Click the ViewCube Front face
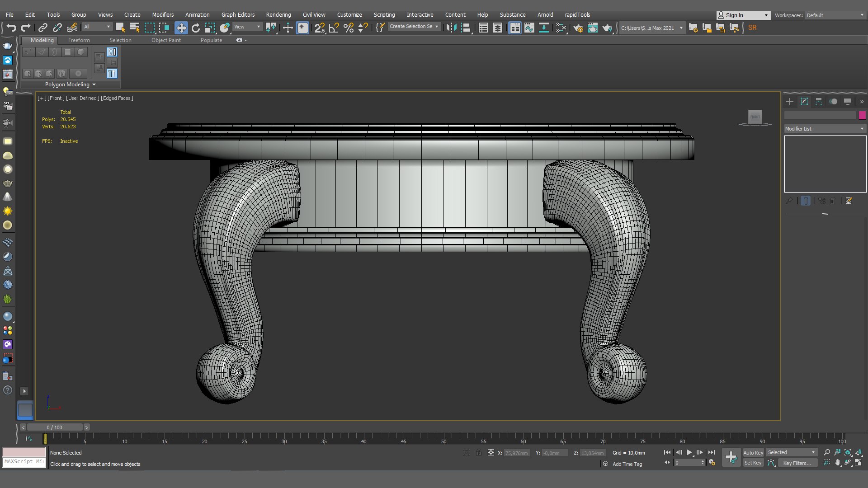 pyautogui.click(x=755, y=117)
